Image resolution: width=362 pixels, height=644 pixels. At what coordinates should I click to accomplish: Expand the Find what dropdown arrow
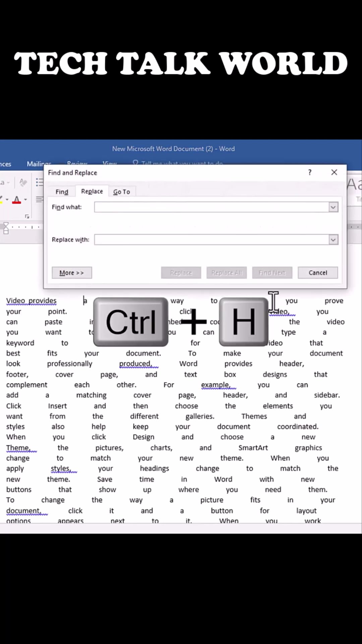333,207
